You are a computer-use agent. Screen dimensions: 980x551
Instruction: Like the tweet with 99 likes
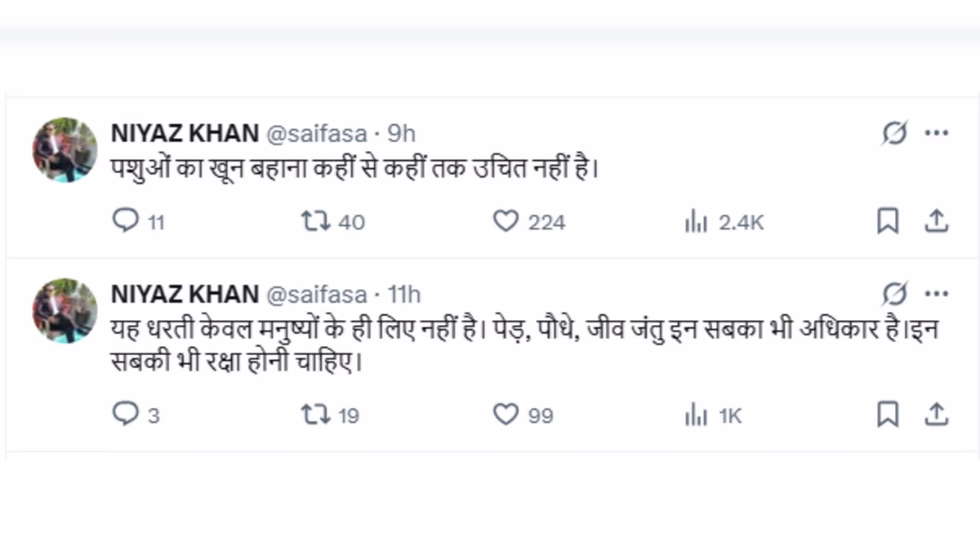[x=506, y=415]
